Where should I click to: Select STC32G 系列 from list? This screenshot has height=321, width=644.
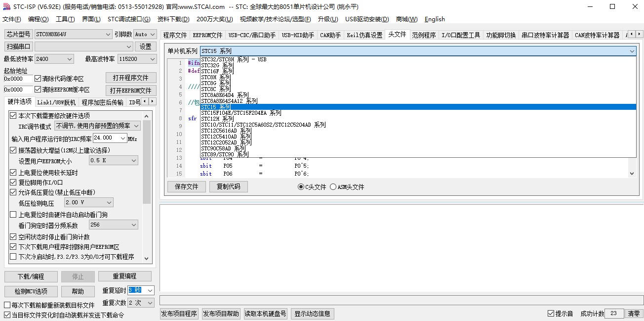418,65
